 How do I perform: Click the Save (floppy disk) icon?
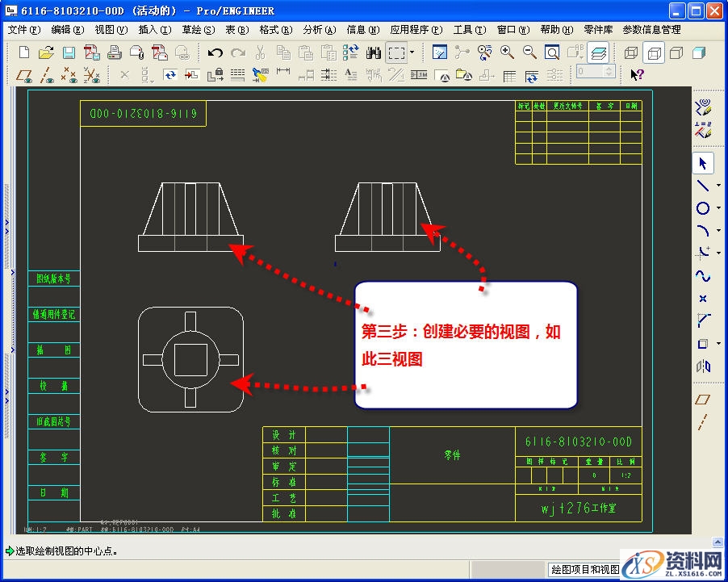(69, 52)
